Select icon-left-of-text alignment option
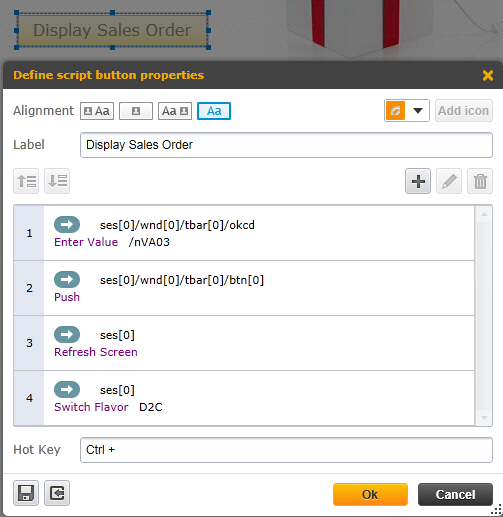Screen dimensions: 503x517 [x=97, y=111]
